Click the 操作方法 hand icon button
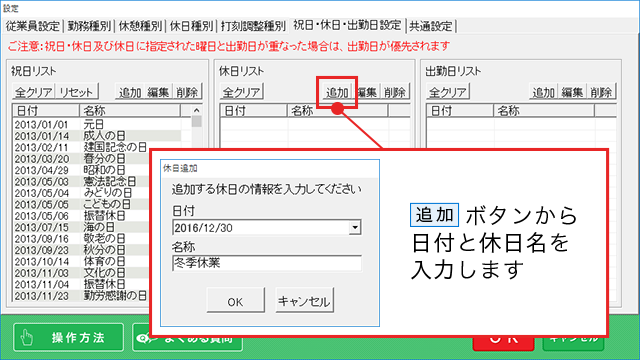This screenshot has height=360, width=640. coord(69,337)
